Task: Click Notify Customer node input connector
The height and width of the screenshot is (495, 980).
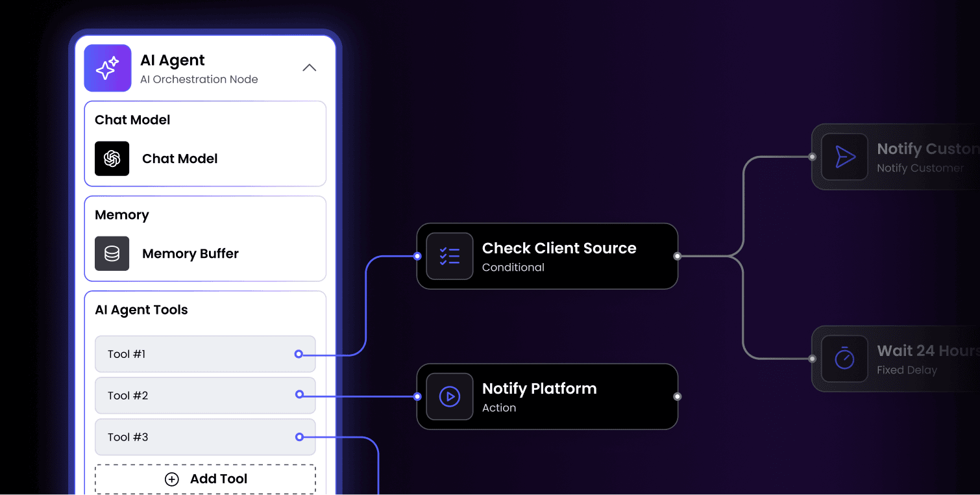Action: [x=812, y=157]
